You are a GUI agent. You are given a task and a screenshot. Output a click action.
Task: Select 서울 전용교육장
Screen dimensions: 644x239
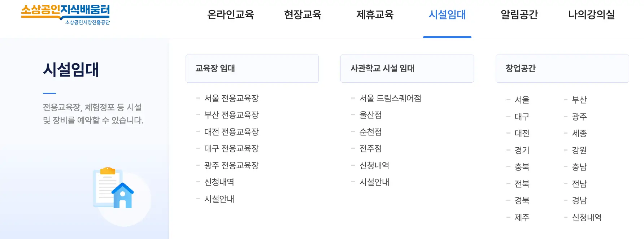coord(231,98)
